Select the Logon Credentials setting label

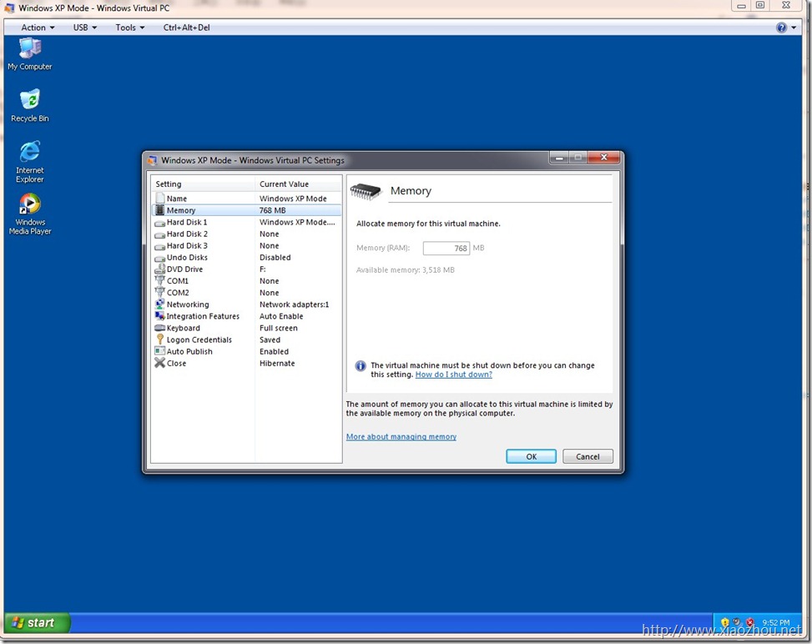pyautogui.click(x=199, y=340)
